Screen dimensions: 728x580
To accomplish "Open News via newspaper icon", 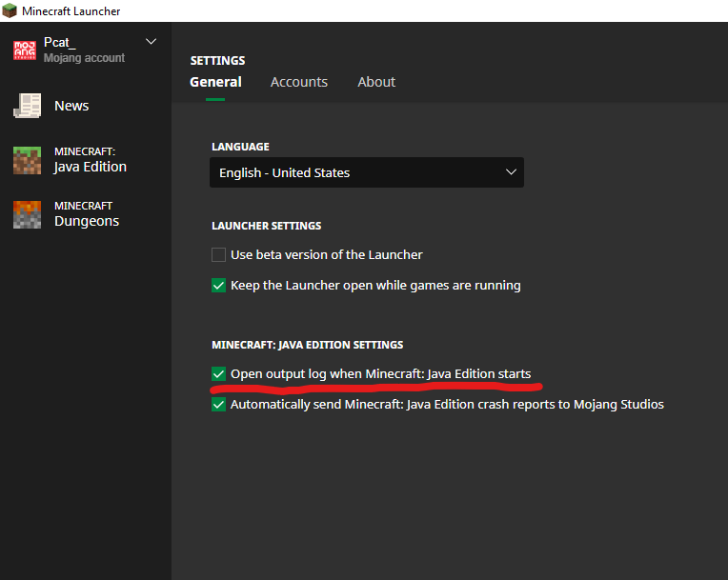I will tap(28, 106).
